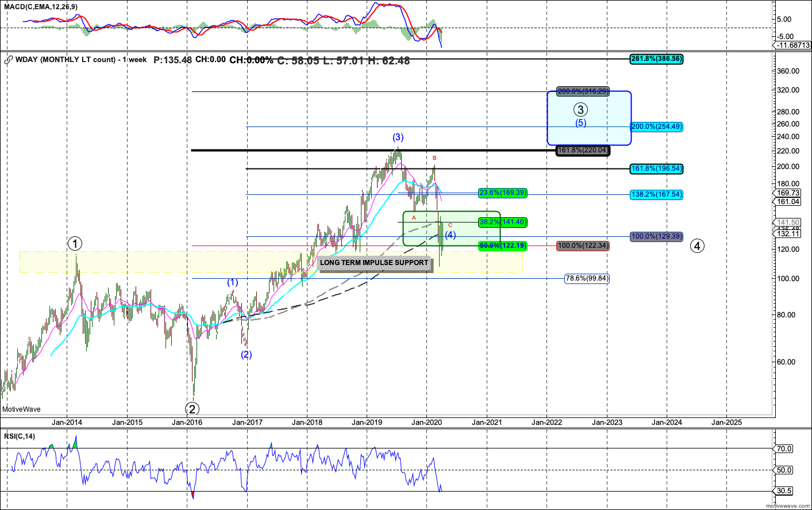Screen dimensions: 812x510
Task: Click the LONG TERM IMPULSE SUPPORT label
Action: coord(374,263)
